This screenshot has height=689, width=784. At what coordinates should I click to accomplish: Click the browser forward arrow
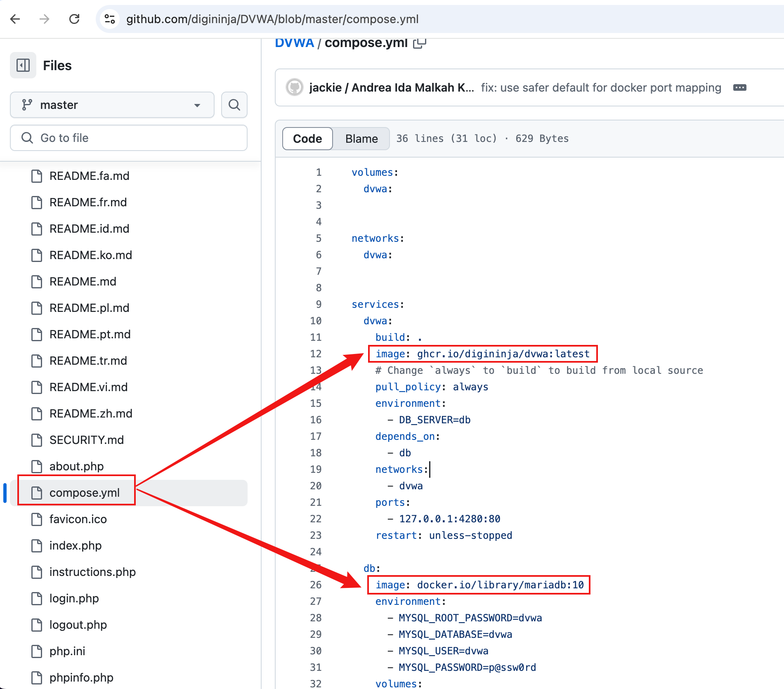tap(45, 19)
